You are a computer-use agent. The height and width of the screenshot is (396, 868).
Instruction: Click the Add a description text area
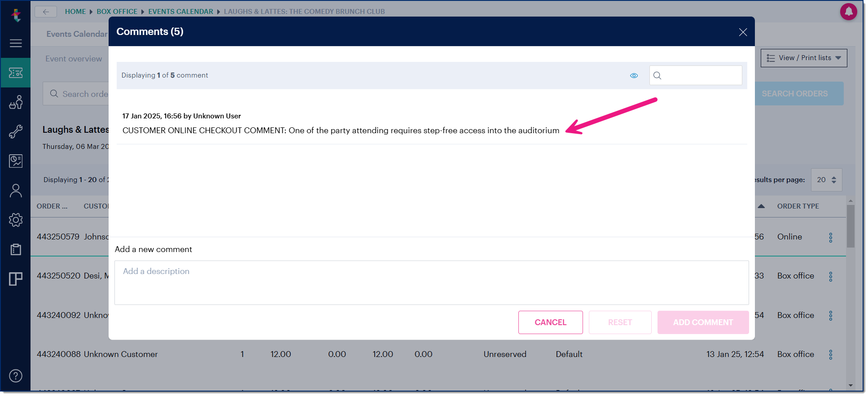coord(431,283)
